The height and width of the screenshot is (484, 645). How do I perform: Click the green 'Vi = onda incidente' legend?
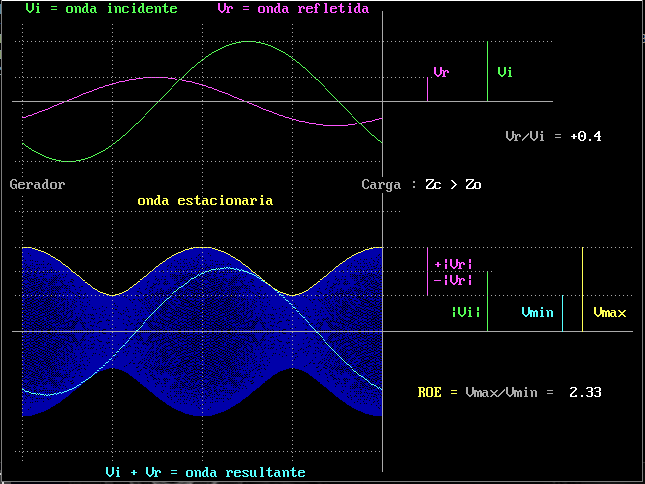[101, 9]
